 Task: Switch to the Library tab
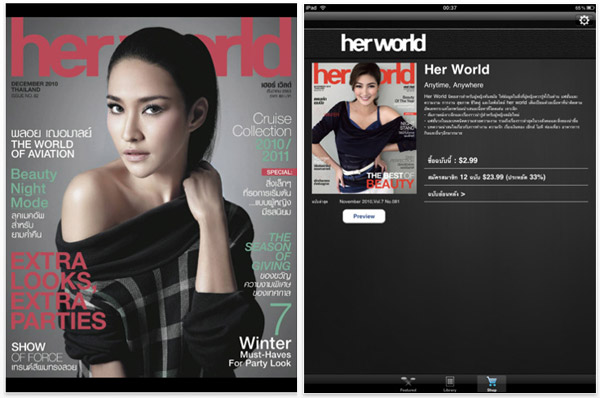click(450, 384)
